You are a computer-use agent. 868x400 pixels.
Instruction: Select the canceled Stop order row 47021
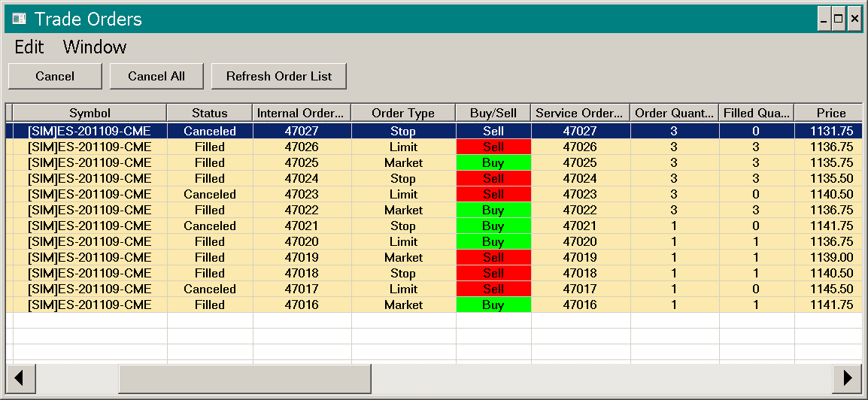[434, 226]
